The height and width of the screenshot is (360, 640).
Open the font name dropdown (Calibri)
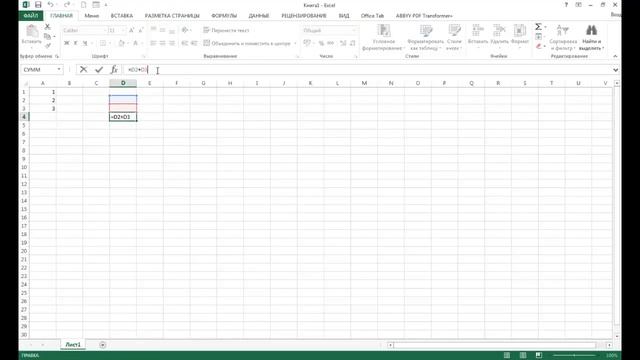point(104,31)
